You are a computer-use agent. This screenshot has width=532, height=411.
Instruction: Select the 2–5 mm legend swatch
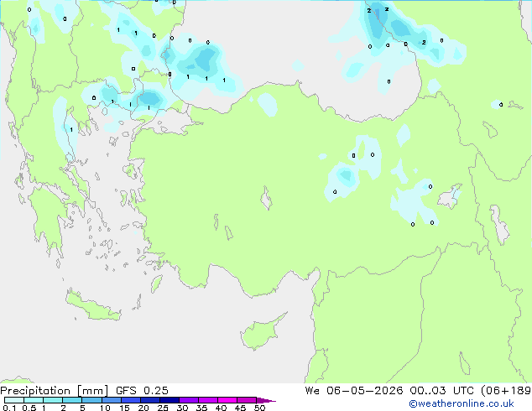pyautogui.click(x=72, y=400)
